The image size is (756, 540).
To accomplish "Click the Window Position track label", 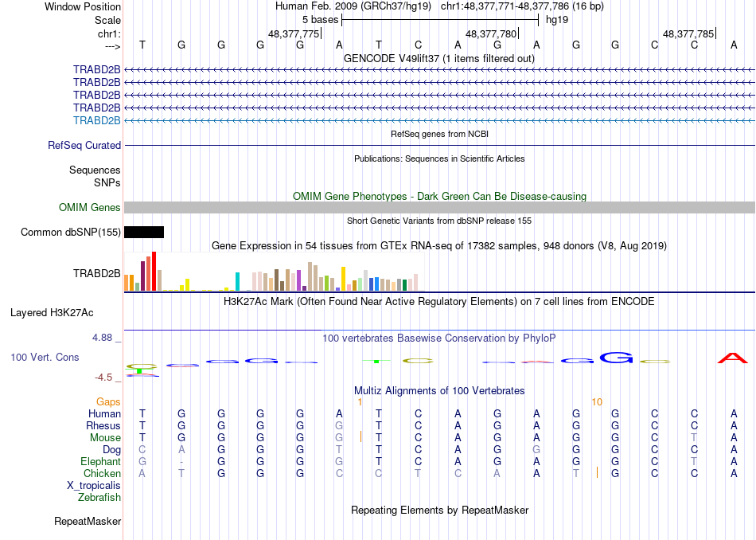I will tap(83, 6).
